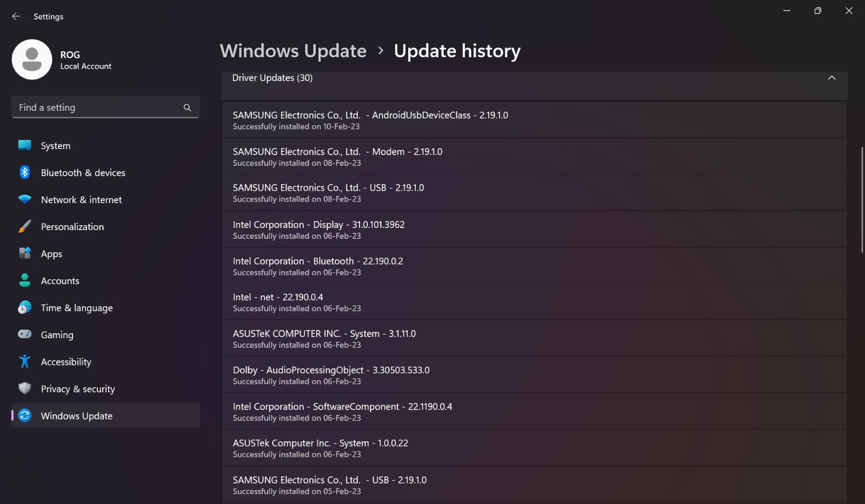Open Apps settings page
Screen dimensions: 865x504
[105, 253]
